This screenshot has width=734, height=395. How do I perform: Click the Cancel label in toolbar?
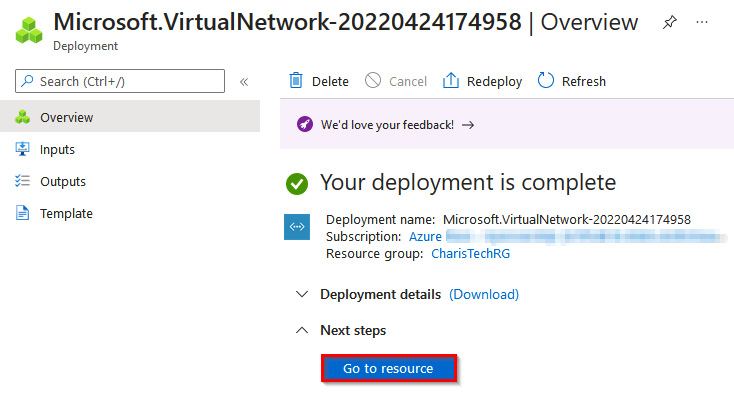(408, 81)
